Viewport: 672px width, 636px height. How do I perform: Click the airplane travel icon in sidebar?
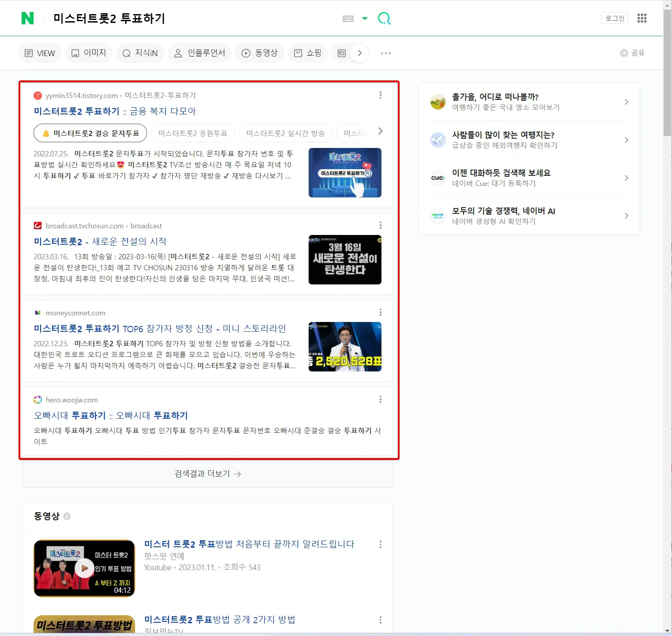click(x=438, y=140)
